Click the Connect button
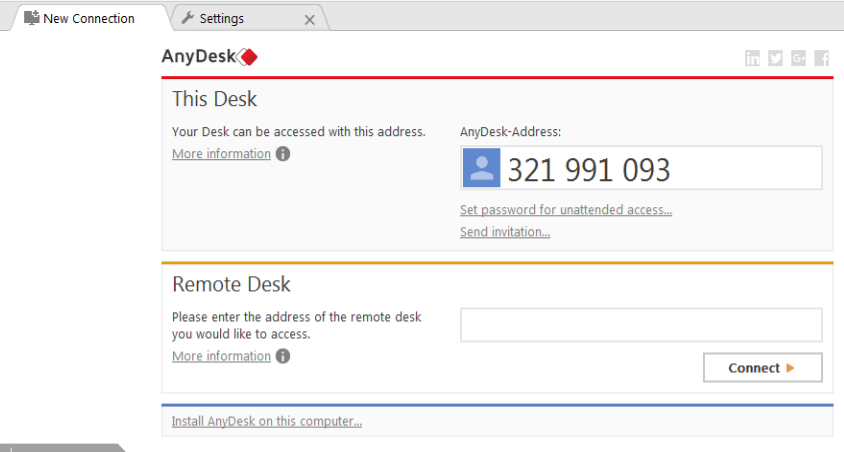This screenshot has height=452, width=844. coord(763,368)
